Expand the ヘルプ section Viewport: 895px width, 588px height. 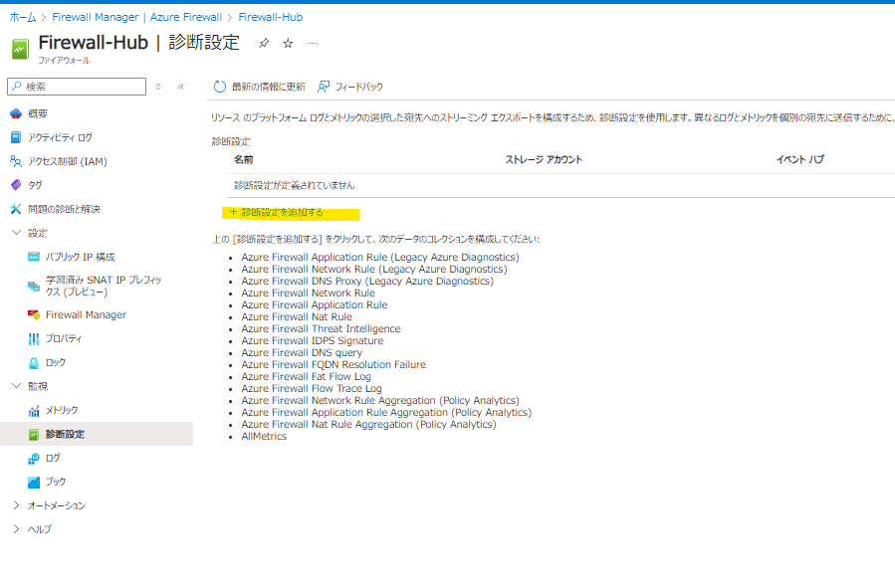(16, 529)
